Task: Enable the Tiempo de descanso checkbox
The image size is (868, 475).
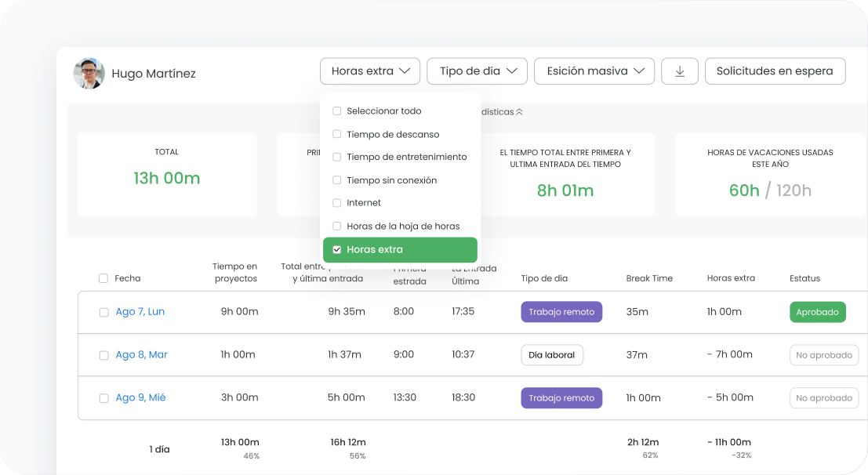Action: [337, 134]
